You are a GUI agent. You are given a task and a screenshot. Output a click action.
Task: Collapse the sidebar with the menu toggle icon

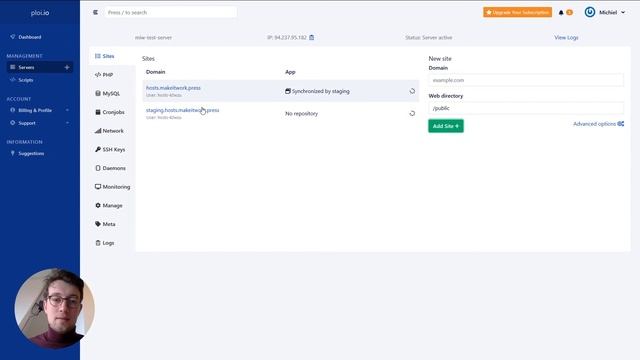pos(95,12)
